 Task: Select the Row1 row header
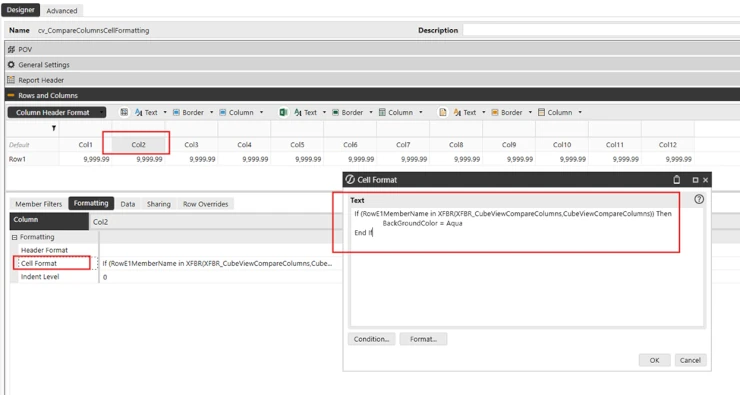coord(32,159)
